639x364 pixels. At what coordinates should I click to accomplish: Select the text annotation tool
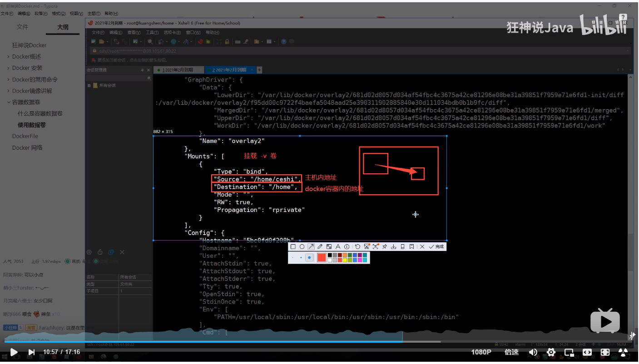pos(338,246)
